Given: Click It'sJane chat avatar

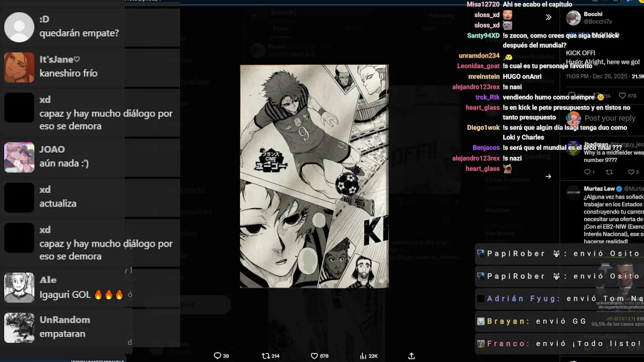Looking at the screenshot, I should coord(19,67).
